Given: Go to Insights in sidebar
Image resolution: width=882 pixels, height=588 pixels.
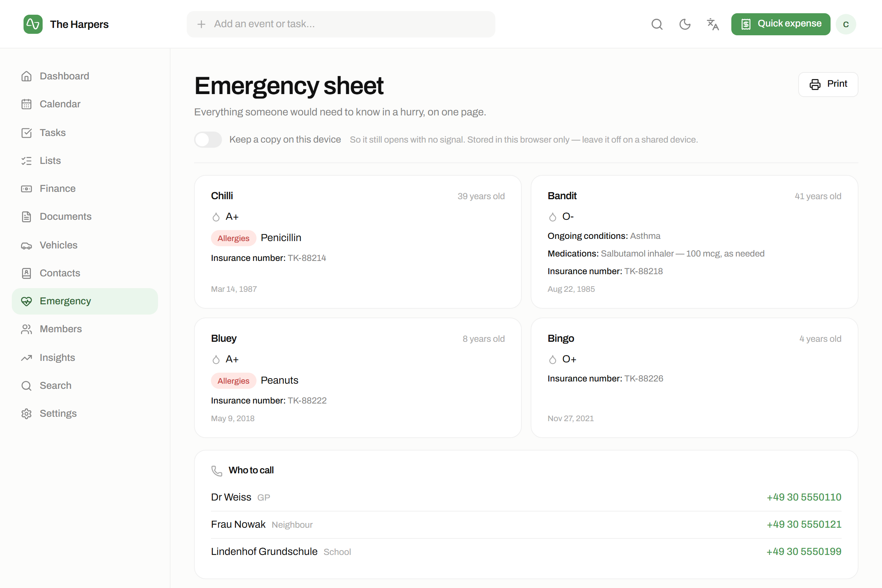Looking at the screenshot, I should [85, 358].
